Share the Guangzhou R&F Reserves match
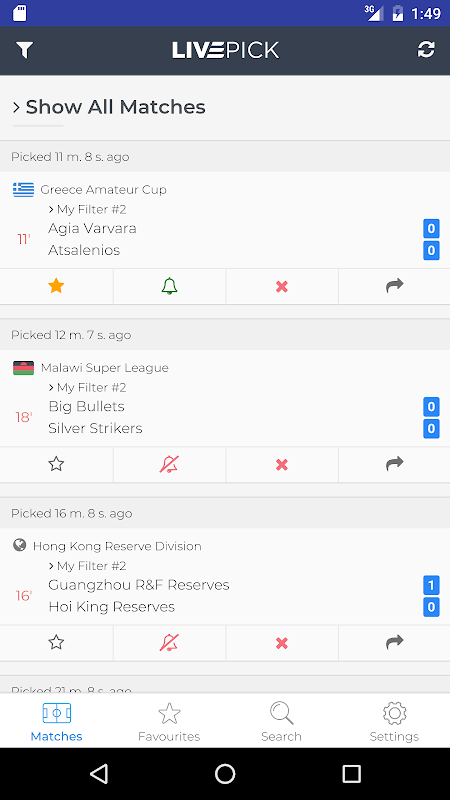This screenshot has width=450, height=800. [394, 642]
